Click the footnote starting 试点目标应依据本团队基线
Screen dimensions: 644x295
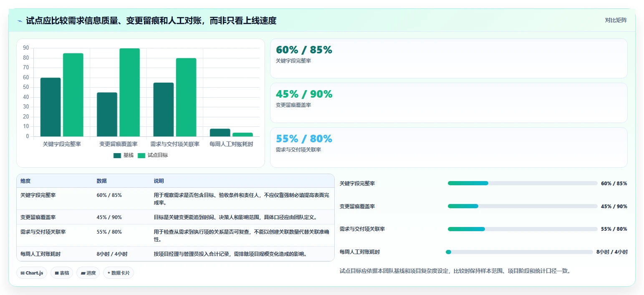(x=455, y=271)
